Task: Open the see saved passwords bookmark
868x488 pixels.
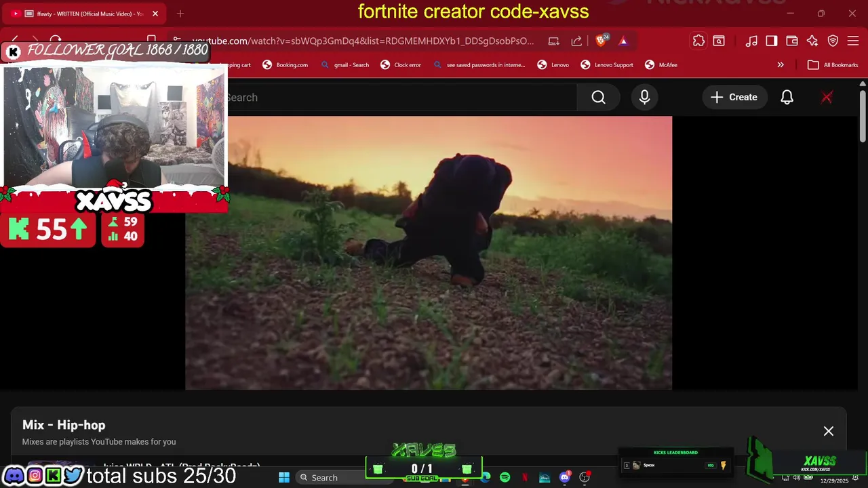Action: click(x=479, y=65)
